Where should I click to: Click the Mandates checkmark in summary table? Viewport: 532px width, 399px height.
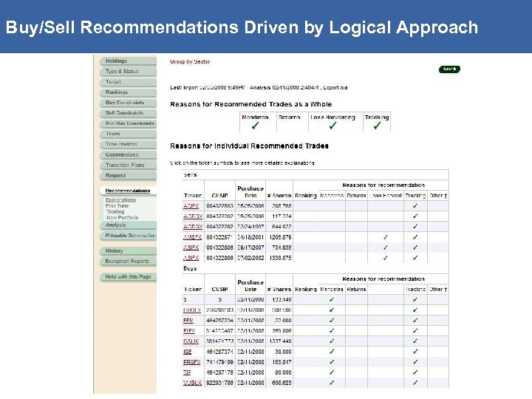click(x=255, y=126)
